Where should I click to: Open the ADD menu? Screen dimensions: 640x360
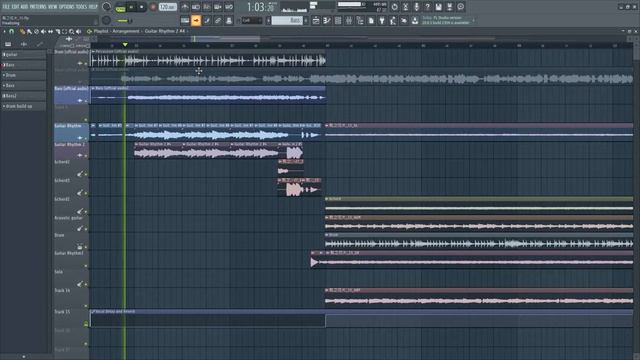point(24,7)
